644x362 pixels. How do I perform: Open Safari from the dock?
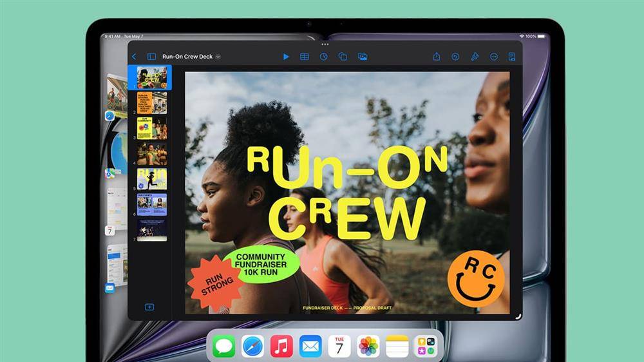click(252, 347)
